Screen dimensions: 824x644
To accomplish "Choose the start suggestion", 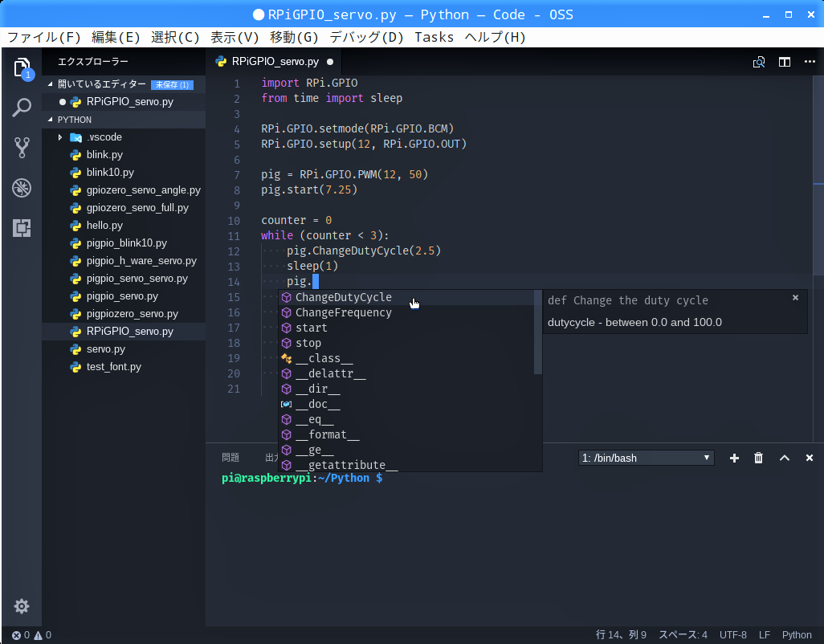I will [406, 328].
